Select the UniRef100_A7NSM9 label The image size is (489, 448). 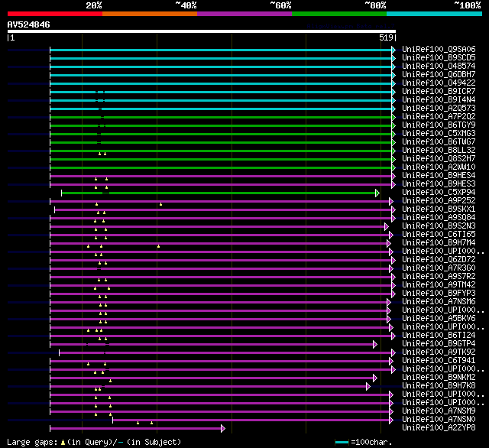439,411
